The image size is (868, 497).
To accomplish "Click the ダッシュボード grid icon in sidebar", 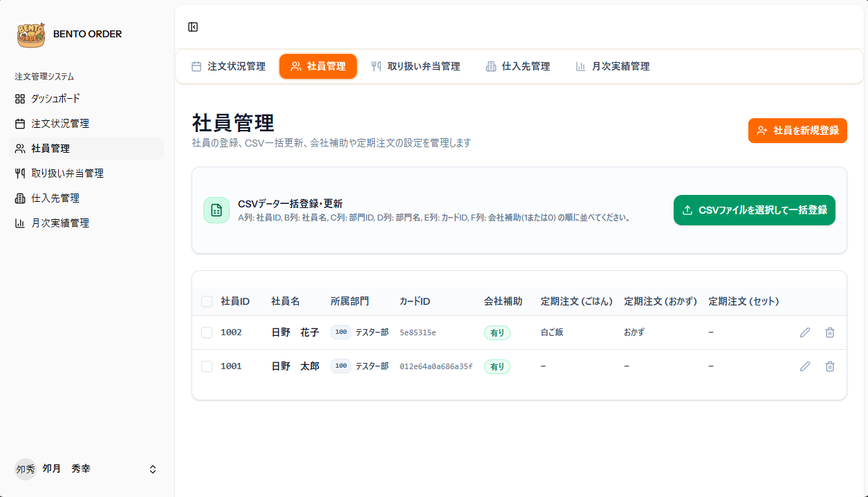I will coord(20,99).
